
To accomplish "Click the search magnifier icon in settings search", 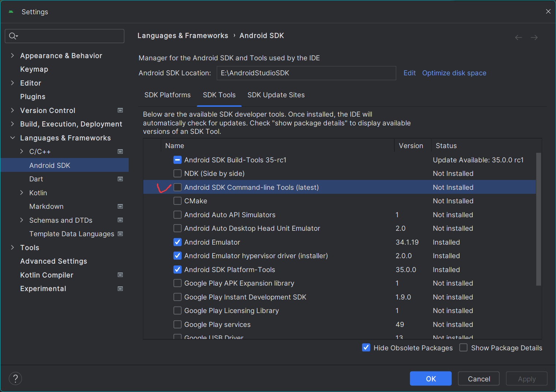I will (x=11, y=36).
